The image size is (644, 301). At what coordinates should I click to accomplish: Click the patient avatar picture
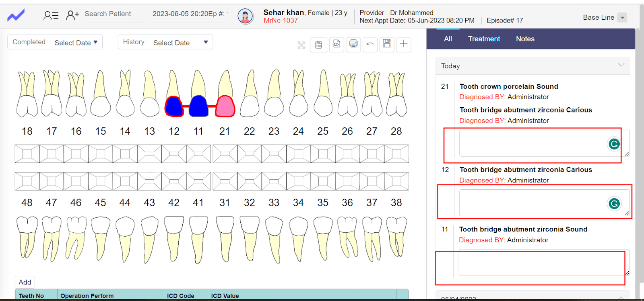(245, 16)
